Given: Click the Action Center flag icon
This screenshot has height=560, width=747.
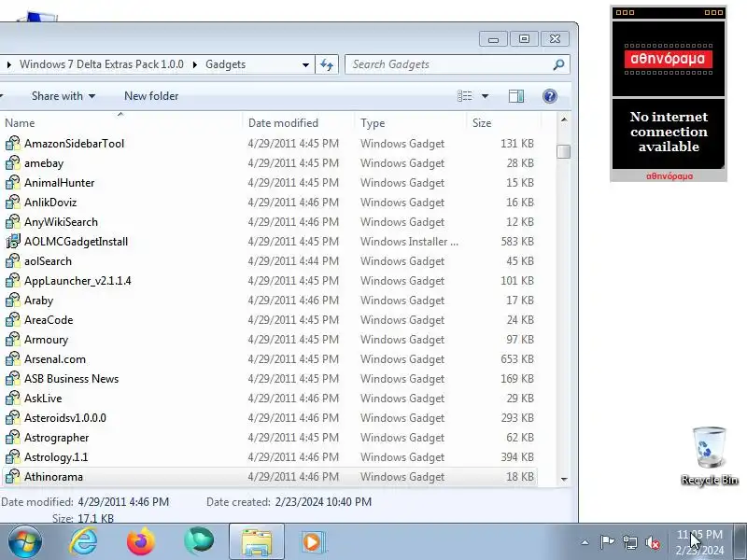Looking at the screenshot, I should tap(607, 542).
